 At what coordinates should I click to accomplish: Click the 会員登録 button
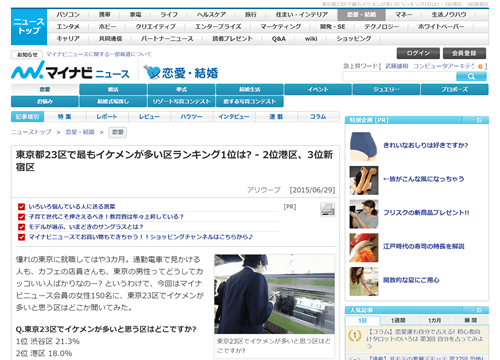click(x=464, y=53)
